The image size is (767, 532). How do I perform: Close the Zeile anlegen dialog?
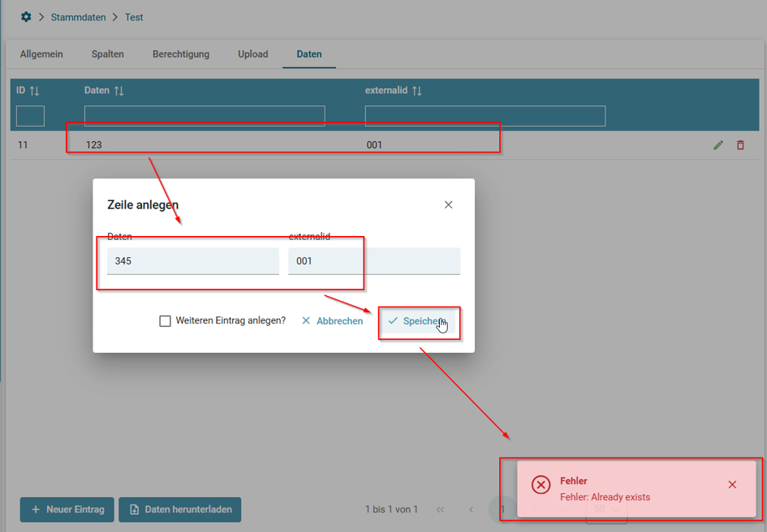448,205
